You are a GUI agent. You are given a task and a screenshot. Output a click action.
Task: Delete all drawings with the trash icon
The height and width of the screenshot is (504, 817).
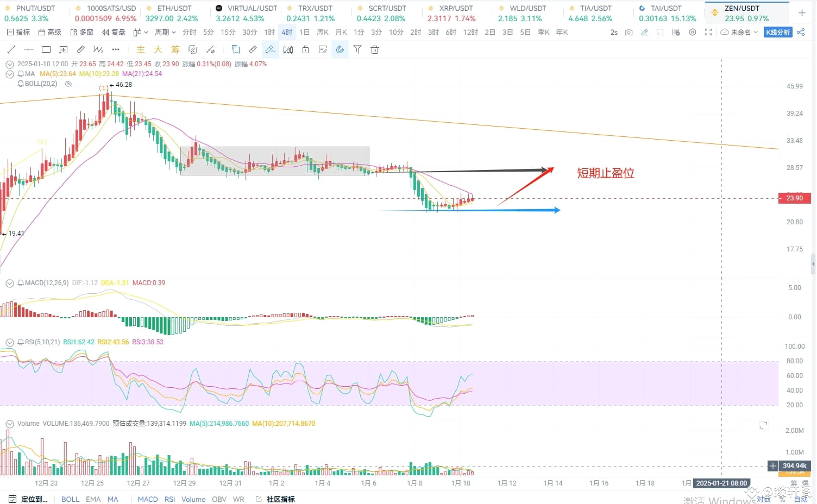374,49
